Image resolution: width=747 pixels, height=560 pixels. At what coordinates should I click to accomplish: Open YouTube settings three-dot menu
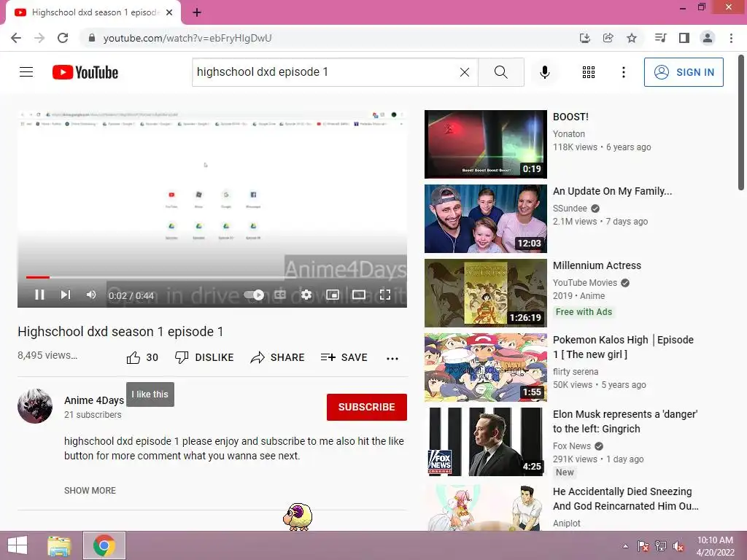[x=623, y=72]
